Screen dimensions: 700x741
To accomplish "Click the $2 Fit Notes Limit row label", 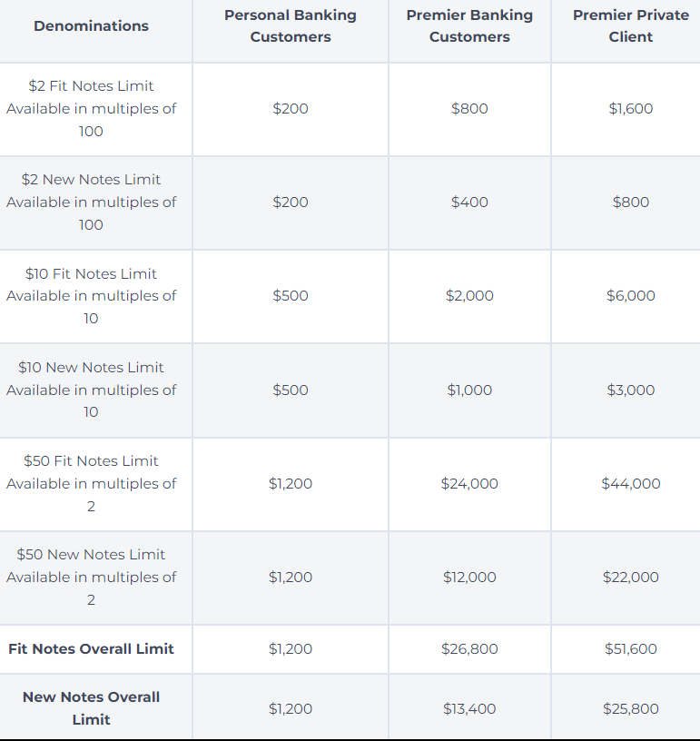I will coord(91,86).
